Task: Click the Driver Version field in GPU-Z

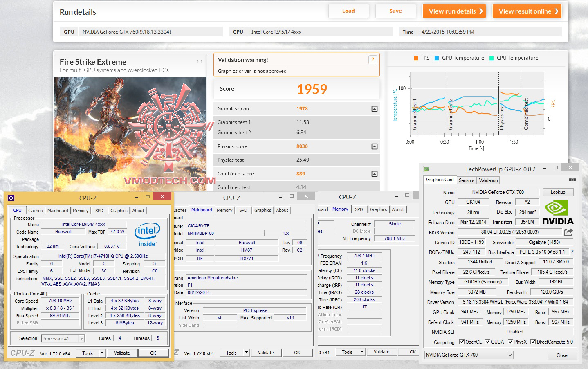Action: (x=515, y=302)
